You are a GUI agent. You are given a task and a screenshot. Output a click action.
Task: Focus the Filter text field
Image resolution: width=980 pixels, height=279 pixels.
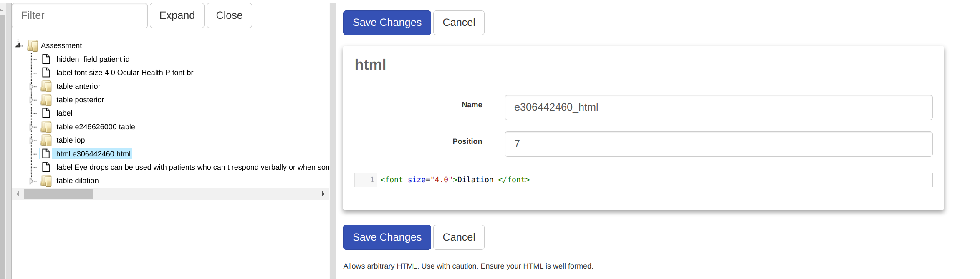click(80, 15)
